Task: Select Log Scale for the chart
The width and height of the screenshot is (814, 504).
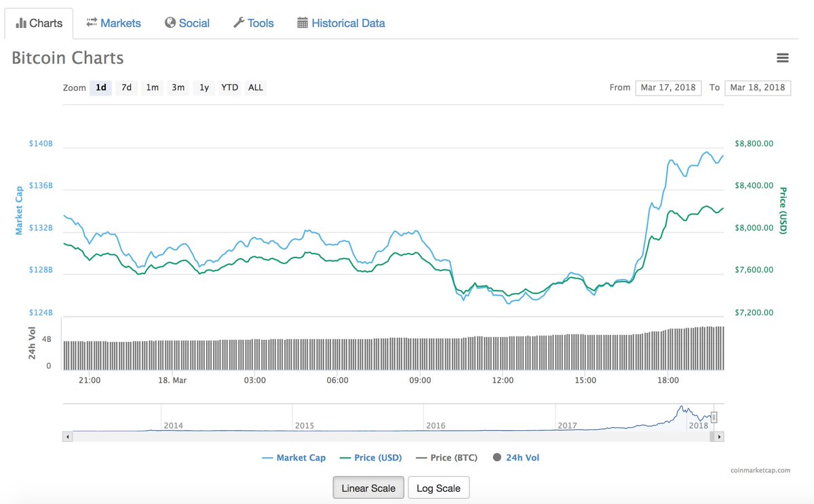Action: [439, 487]
